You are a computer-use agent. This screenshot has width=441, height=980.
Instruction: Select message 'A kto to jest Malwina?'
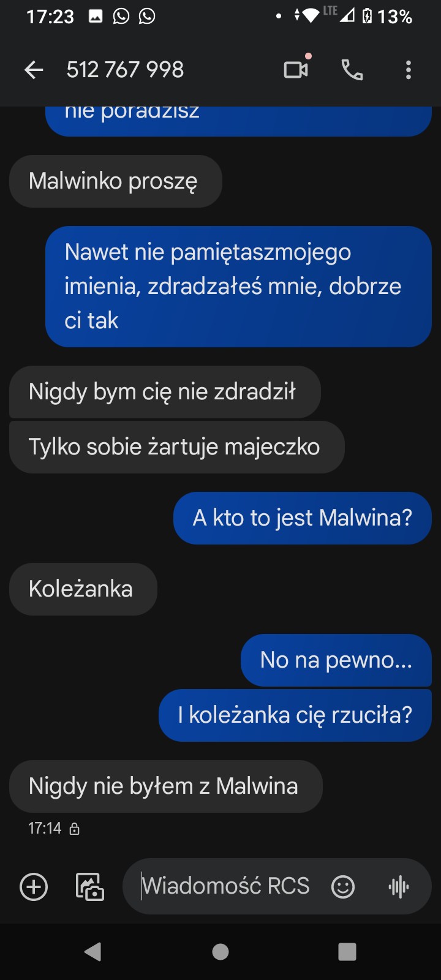pyautogui.click(x=303, y=518)
